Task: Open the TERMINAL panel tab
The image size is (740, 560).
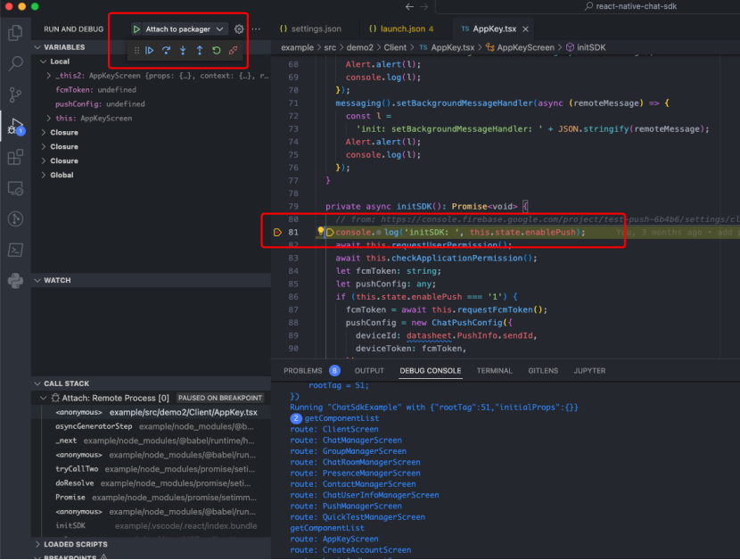Action: (x=495, y=371)
